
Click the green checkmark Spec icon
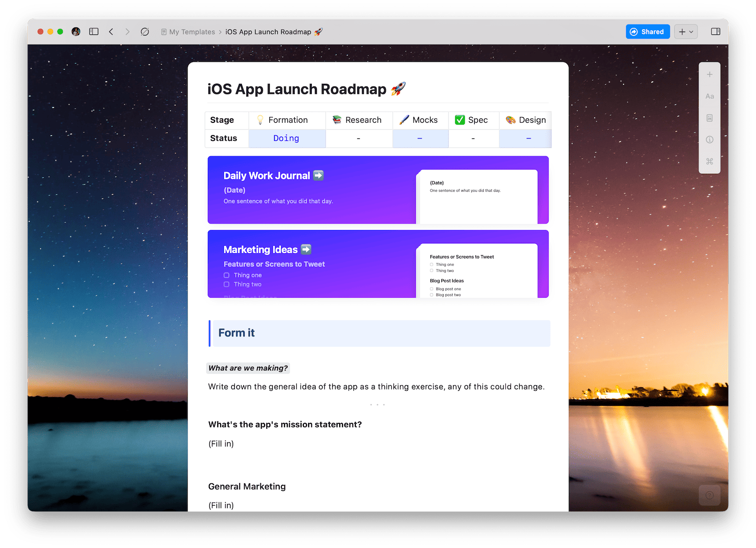460,120
